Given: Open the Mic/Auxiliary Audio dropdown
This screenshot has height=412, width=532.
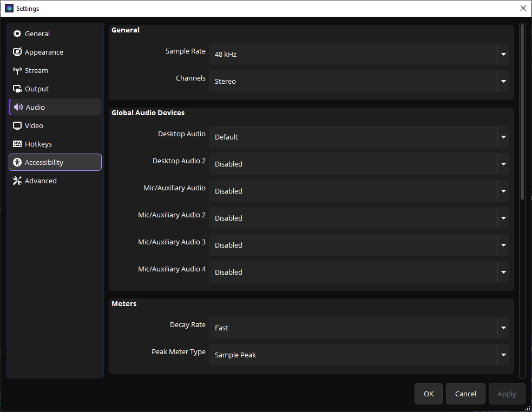Looking at the screenshot, I should click(x=359, y=191).
